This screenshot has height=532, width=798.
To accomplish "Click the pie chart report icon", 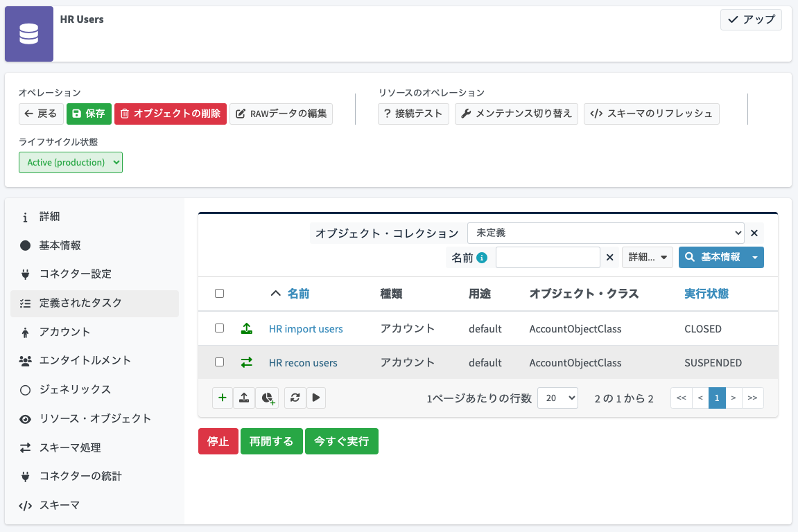I will tap(268, 398).
